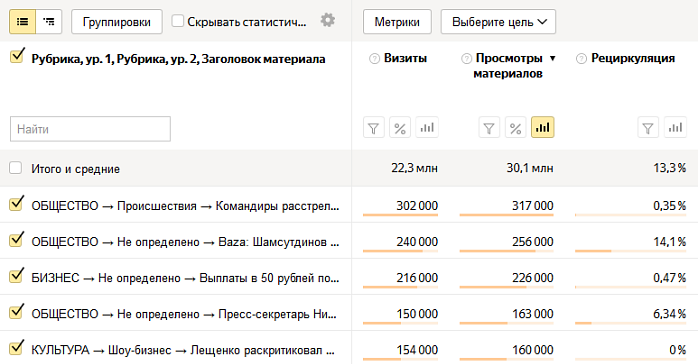
Task: Open the Группировки button
Action: coord(117,22)
